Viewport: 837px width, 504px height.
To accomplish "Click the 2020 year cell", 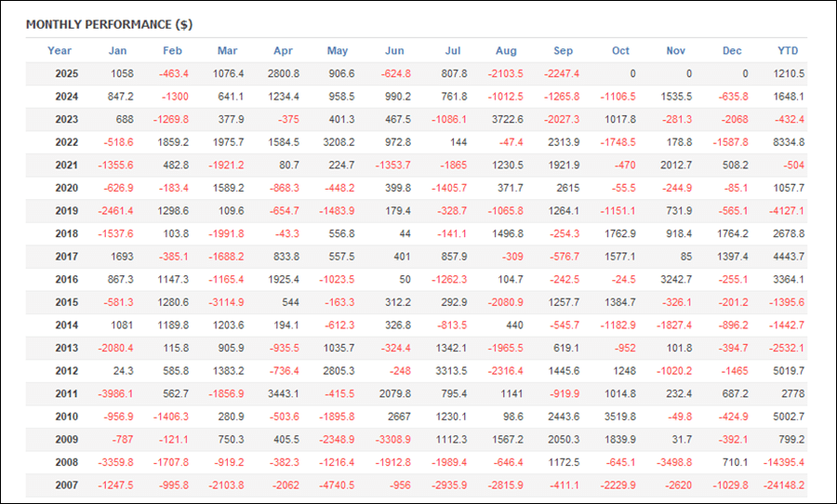I will click(66, 188).
